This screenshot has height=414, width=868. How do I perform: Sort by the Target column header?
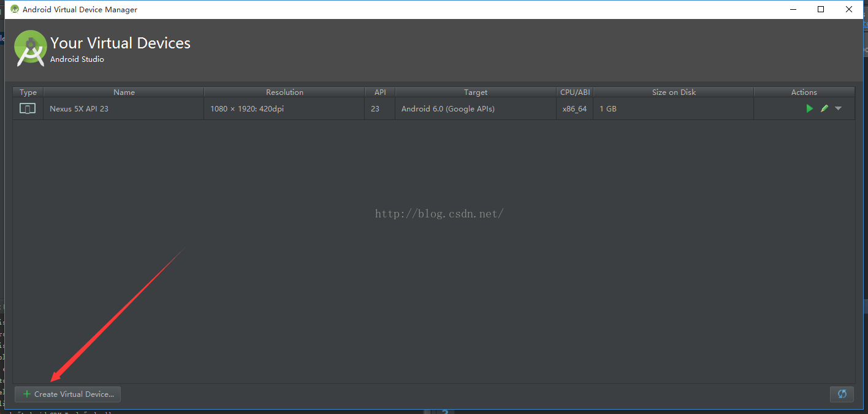click(x=476, y=92)
